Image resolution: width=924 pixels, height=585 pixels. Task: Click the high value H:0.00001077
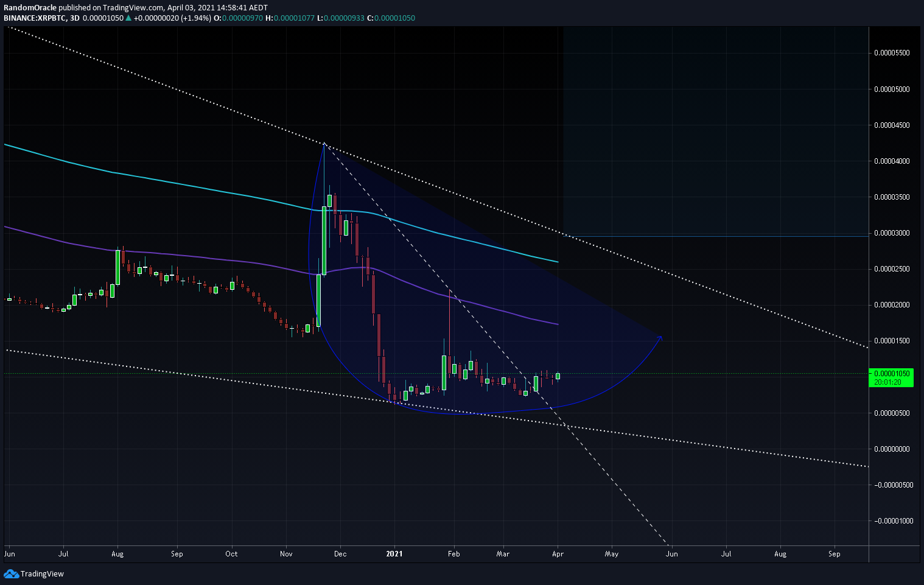pos(290,18)
